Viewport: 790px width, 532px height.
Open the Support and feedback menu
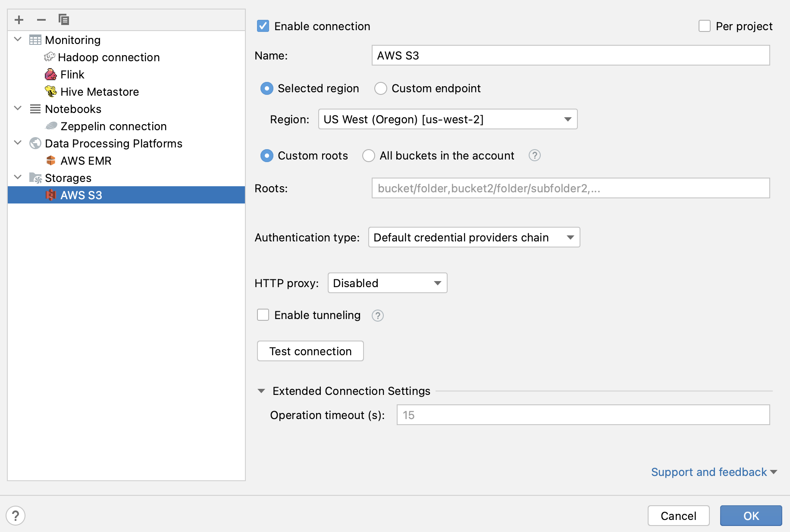714,472
